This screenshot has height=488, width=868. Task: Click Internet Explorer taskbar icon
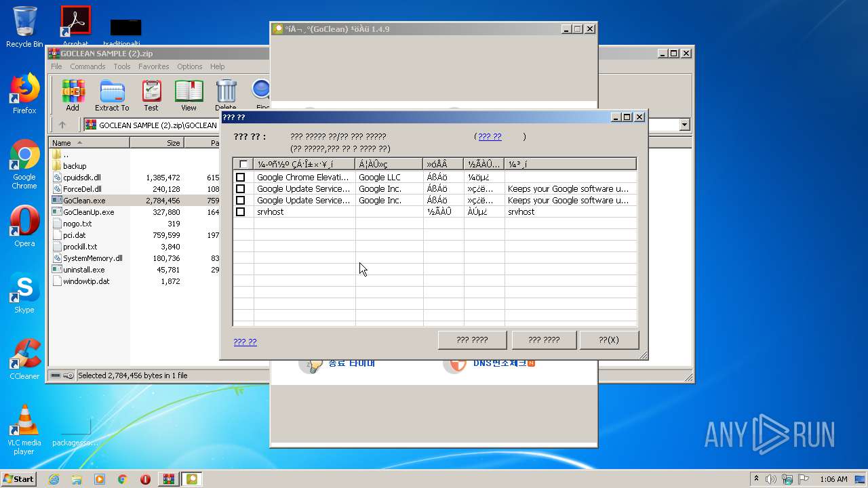tap(54, 479)
